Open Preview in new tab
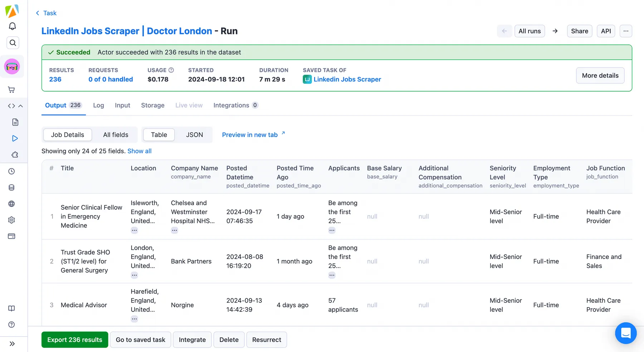Image resolution: width=644 pixels, height=352 pixels. point(254,135)
